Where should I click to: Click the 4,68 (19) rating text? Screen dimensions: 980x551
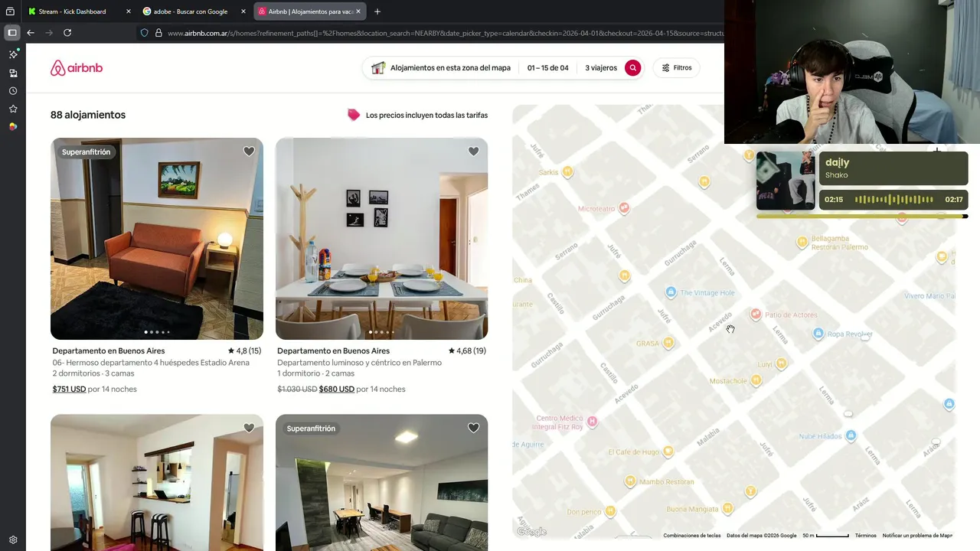(467, 351)
